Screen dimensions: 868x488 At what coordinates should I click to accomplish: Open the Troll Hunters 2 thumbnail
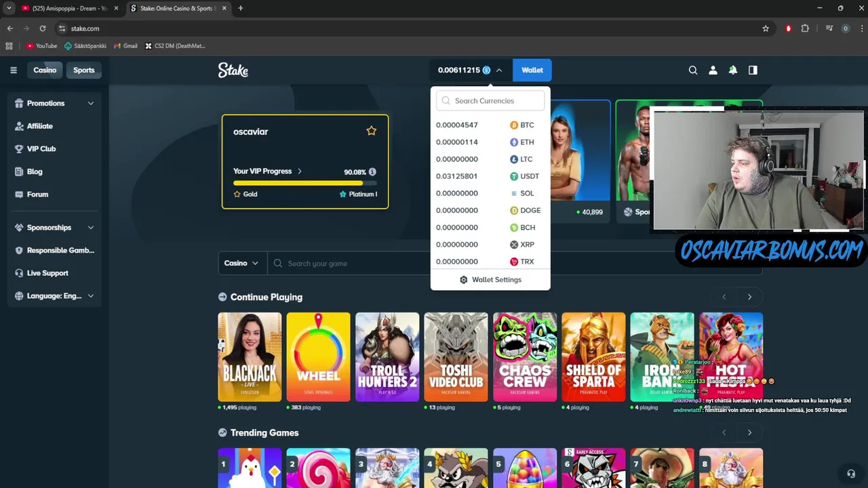(x=387, y=357)
